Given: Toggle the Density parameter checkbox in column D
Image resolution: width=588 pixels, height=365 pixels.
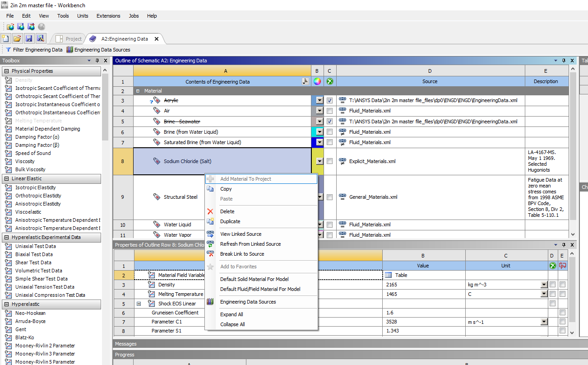Looking at the screenshot, I should point(552,285).
